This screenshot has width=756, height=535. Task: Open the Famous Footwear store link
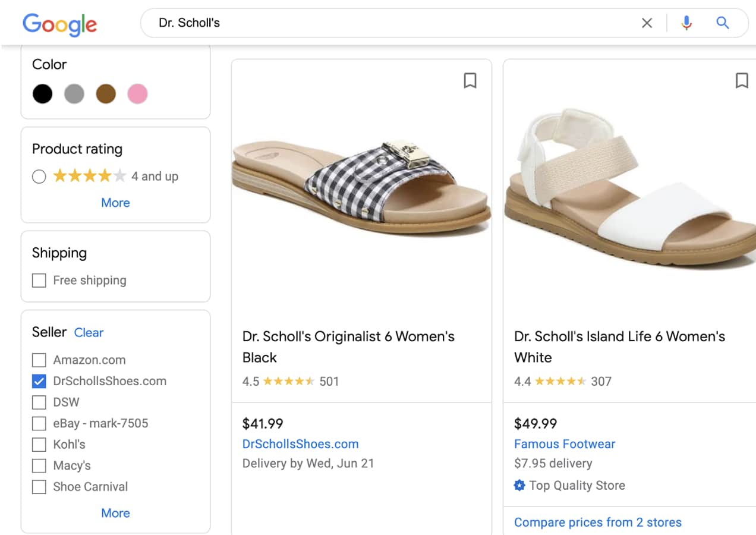(565, 444)
